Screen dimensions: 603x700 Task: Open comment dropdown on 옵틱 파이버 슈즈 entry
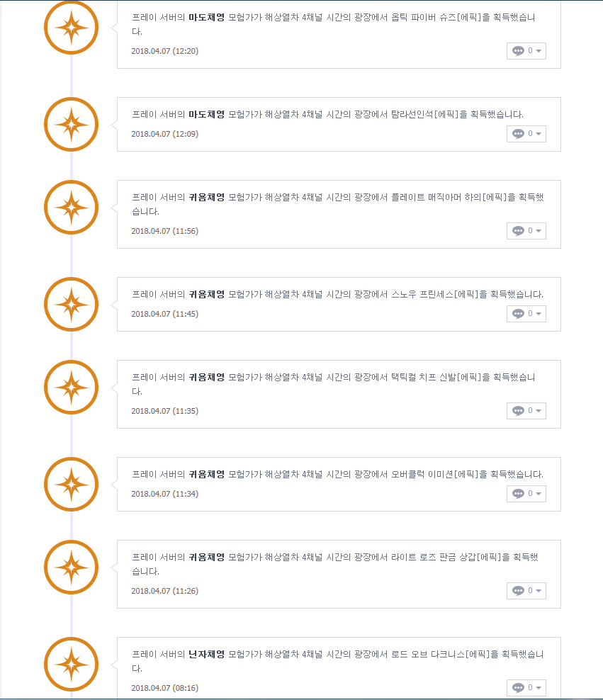526,51
